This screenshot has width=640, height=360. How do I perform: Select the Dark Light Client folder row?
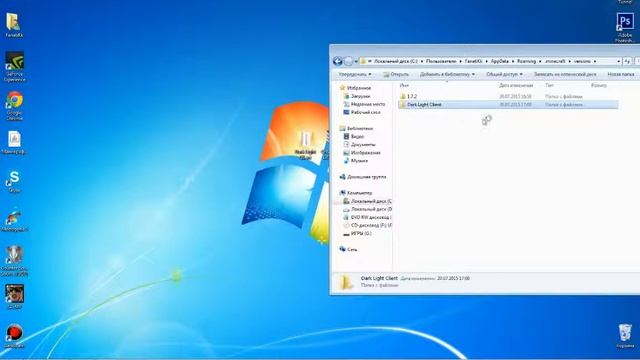pos(508,104)
